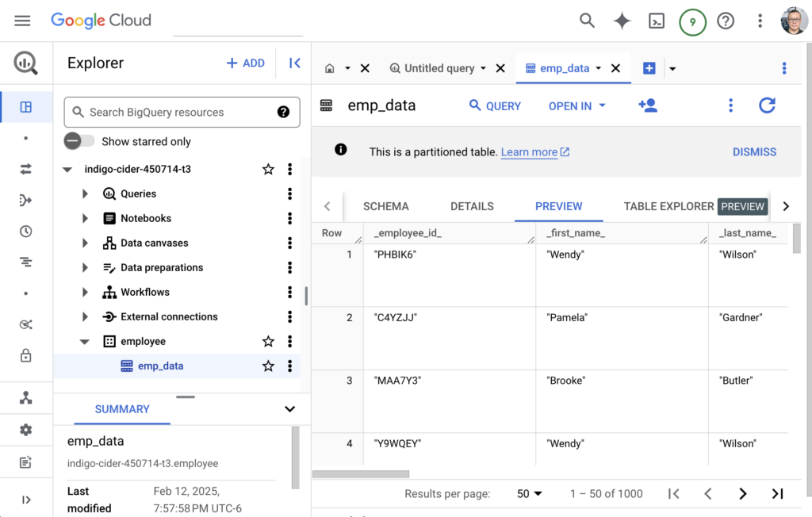
Task: Expand the Notebooks tree node
Action: [86, 218]
